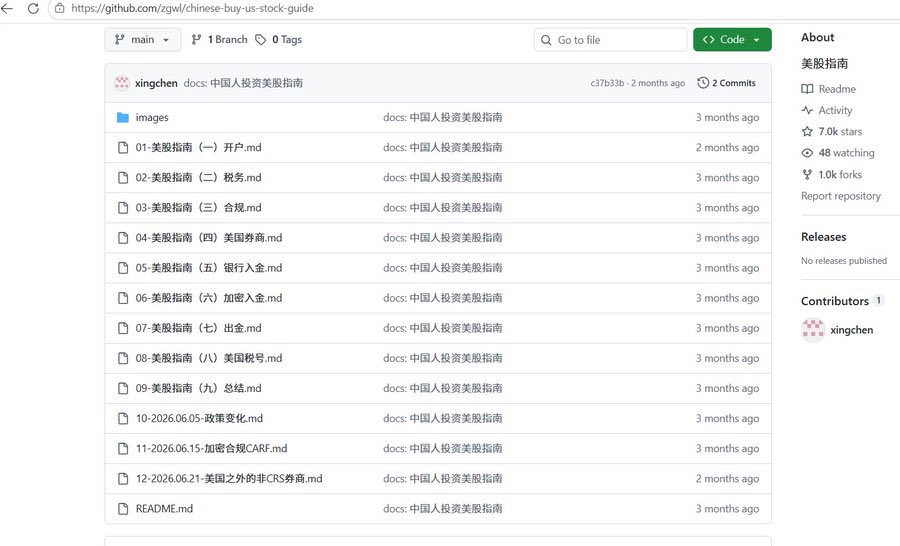Open the README.md file
This screenshot has height=546, width=900.
click(164, 509)
